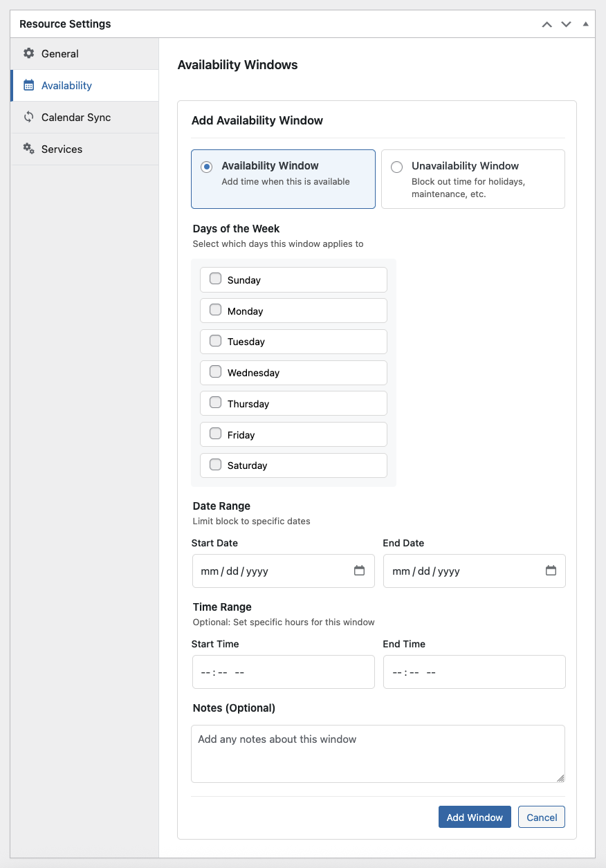Collapse Resource Settings panel with triangle toggle
Image resolution: width=606 pixels, height=868 pixels.
click(585, 24)
